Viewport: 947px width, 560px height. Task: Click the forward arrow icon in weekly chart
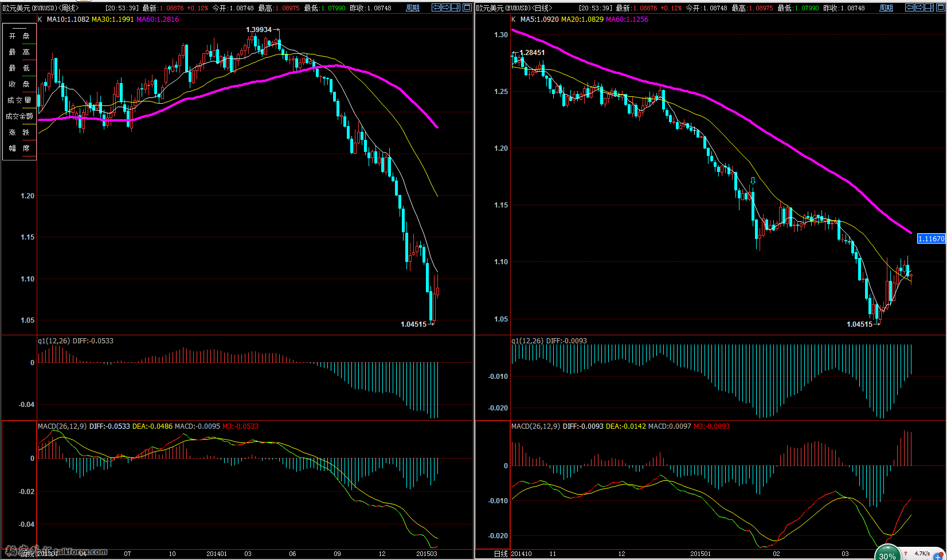point(446,7)
